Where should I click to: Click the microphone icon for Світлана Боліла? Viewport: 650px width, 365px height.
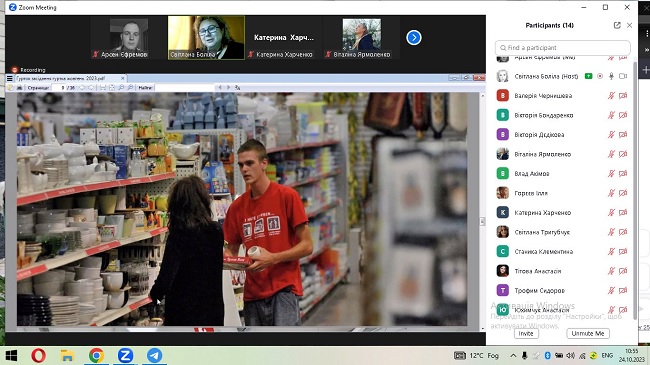coord(611,76)
